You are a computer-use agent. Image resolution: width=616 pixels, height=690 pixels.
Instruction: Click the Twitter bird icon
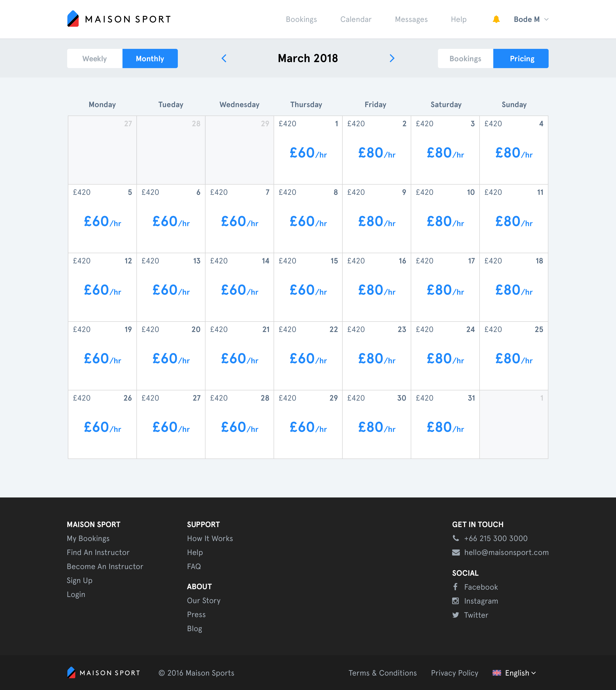pyautogui.click(x=456, y=615)
